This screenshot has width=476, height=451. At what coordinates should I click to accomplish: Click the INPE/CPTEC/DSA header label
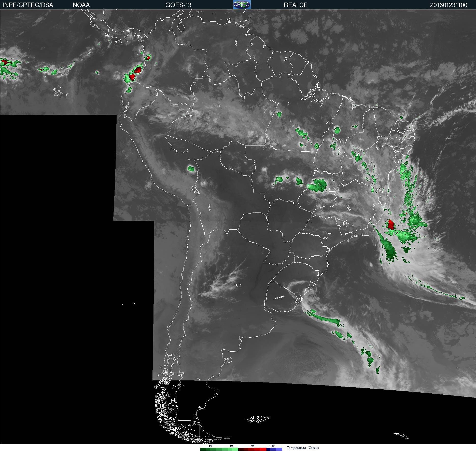[28, 5]
